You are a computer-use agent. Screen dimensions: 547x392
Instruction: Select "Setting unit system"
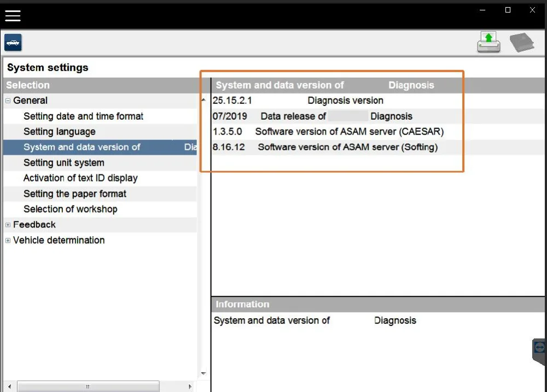63,162
